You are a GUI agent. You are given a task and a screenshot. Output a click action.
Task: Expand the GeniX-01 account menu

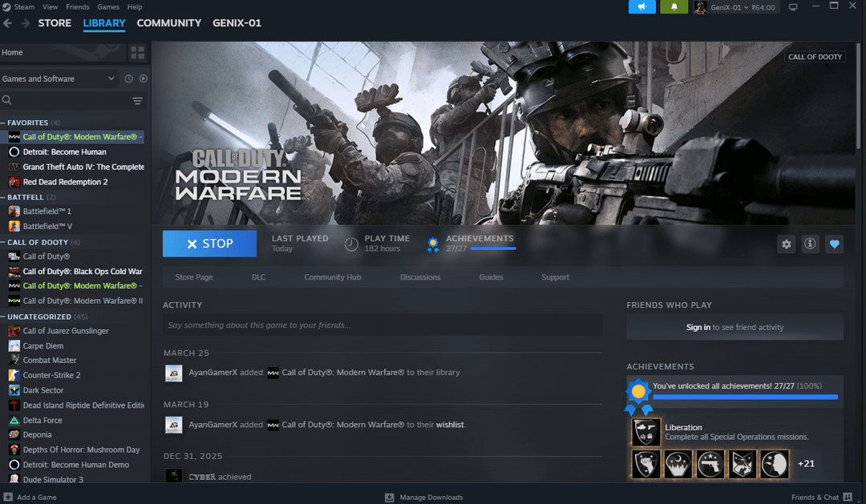[734, 7]
